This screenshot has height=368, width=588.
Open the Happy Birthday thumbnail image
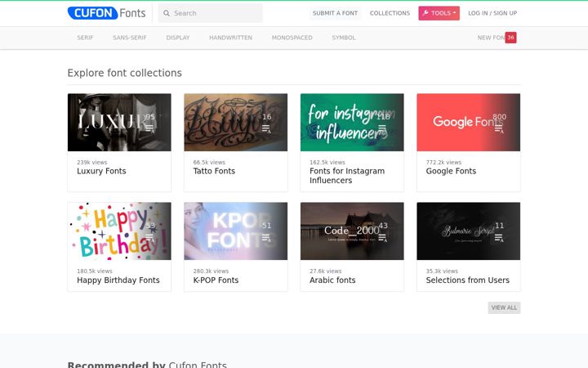pyautogui.click(x=119, y=231)
